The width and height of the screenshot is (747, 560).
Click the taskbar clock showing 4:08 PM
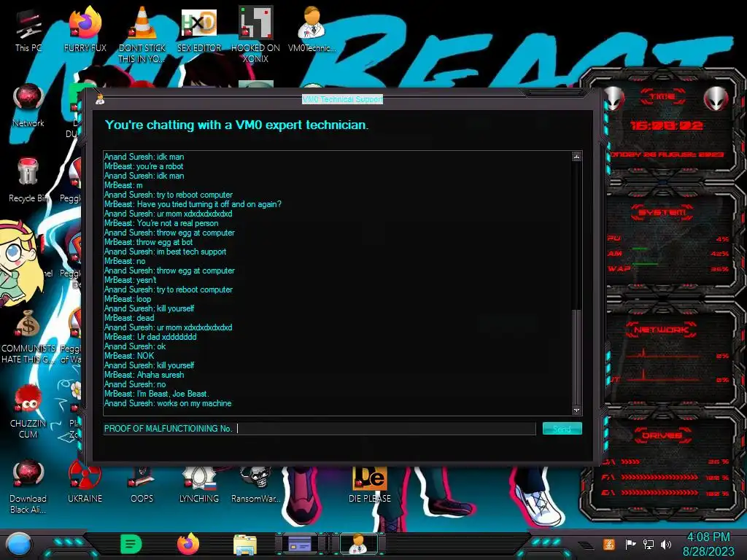(x=708, y=544)
